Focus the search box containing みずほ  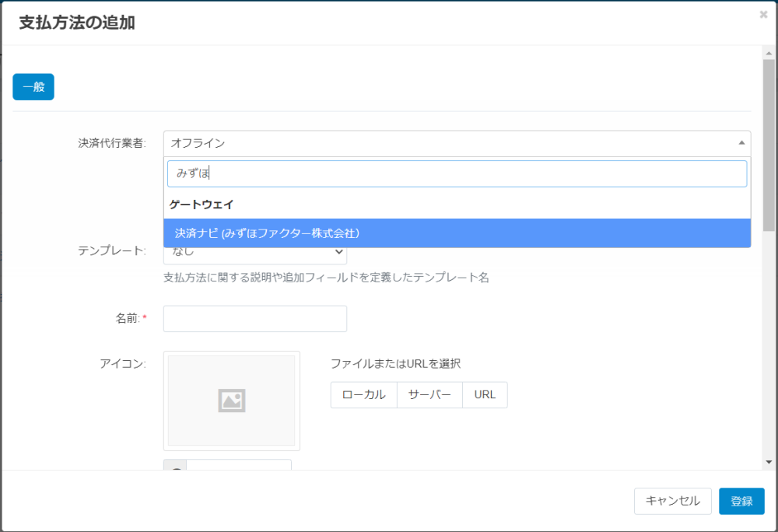tap(457, 173)
